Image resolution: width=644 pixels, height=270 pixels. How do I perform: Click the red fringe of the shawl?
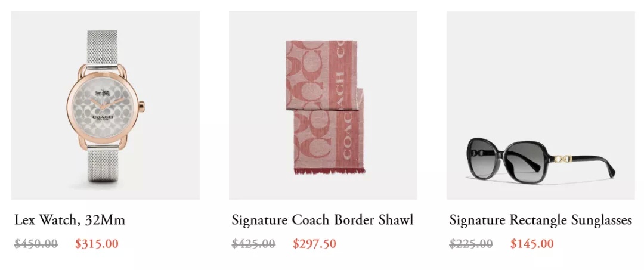pos(329,170)
